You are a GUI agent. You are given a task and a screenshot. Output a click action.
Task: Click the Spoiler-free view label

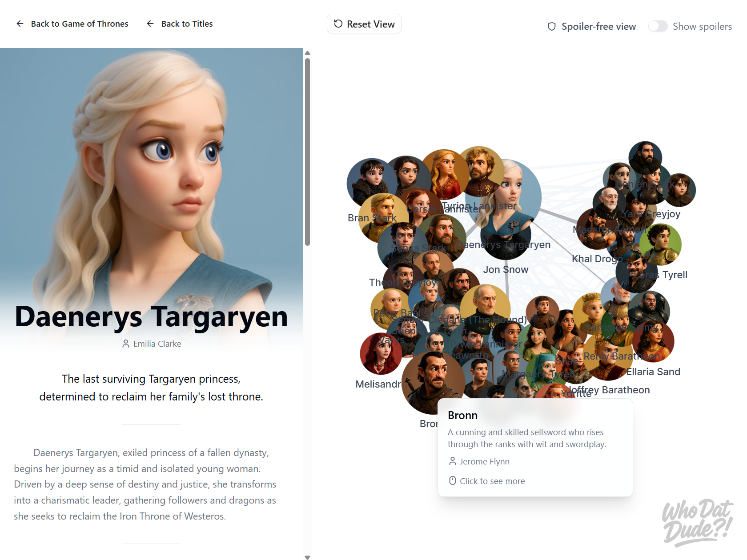pos(598,27)
